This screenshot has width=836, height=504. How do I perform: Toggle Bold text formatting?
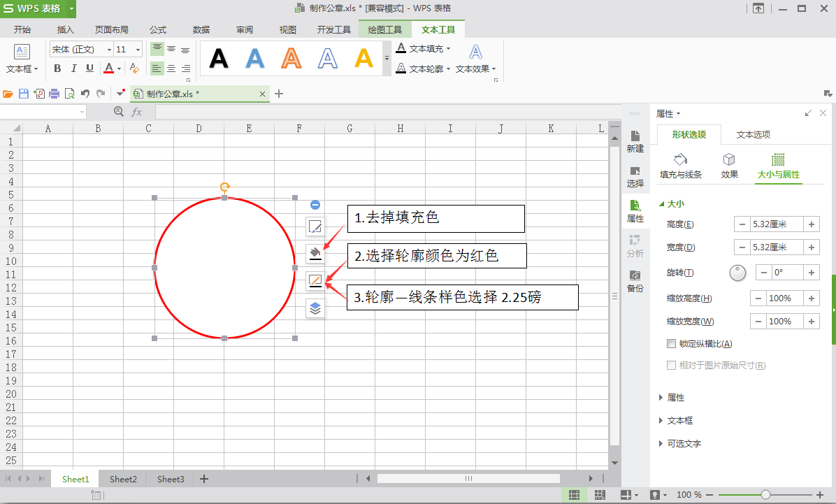point(57,69)
